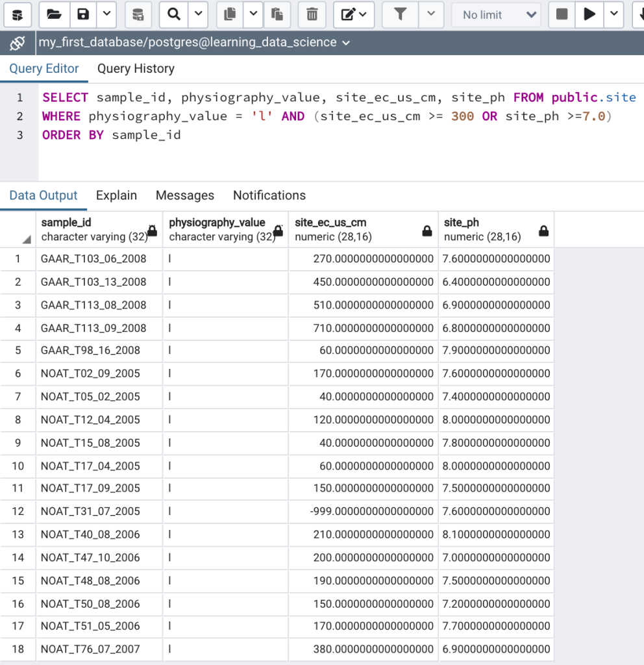644x665 pixels.
Task: Select row 12 containing NOAT_T31_07_2005
Action: (x=90, y=512)
